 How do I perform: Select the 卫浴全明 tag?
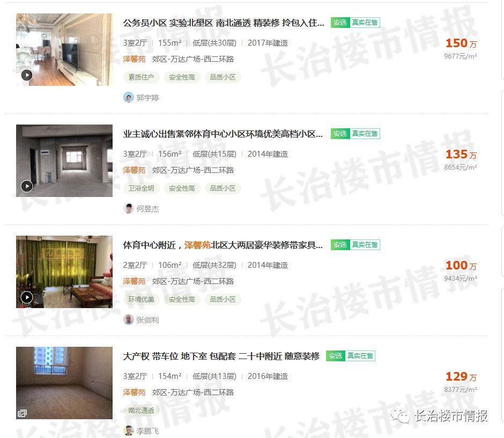[141, 188]
